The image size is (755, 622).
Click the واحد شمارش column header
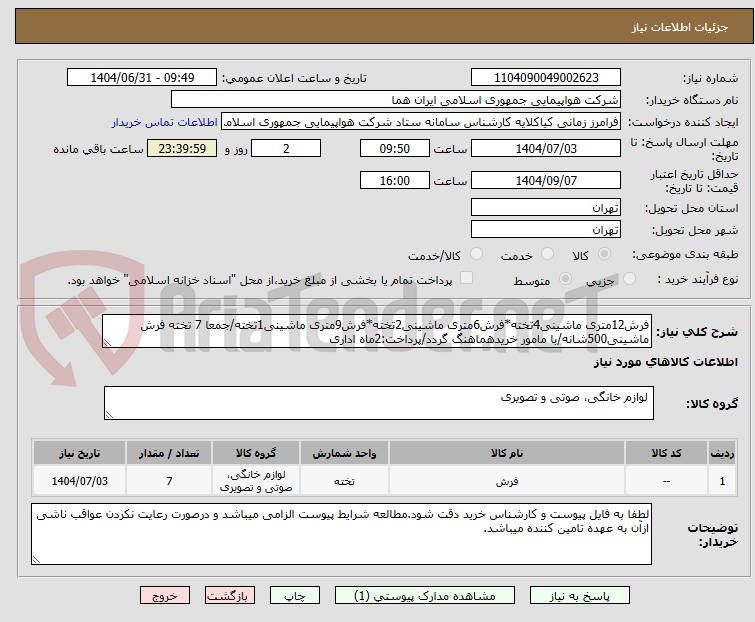344,453
